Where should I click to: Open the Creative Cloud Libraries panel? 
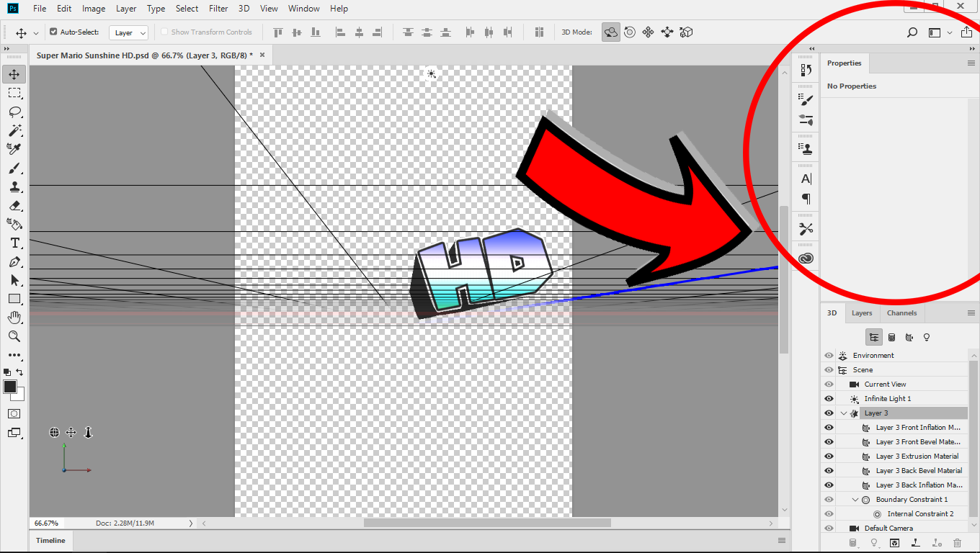pyautogui.click(x=806, y=258)
